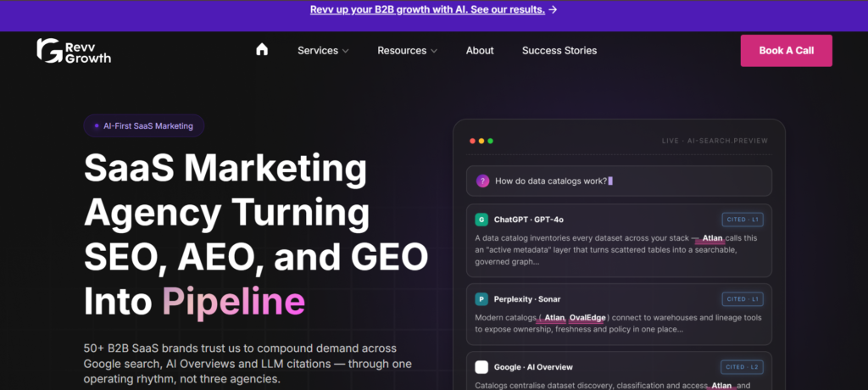
Task: Click the ChatGPT green logo icon
Action: (x=481, y=220)
